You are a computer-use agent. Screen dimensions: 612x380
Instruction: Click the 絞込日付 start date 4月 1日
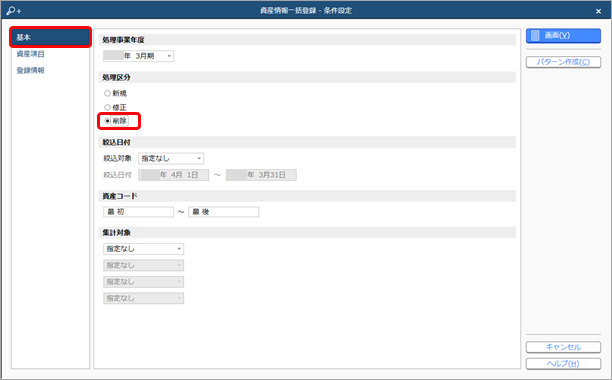[173, 175]
